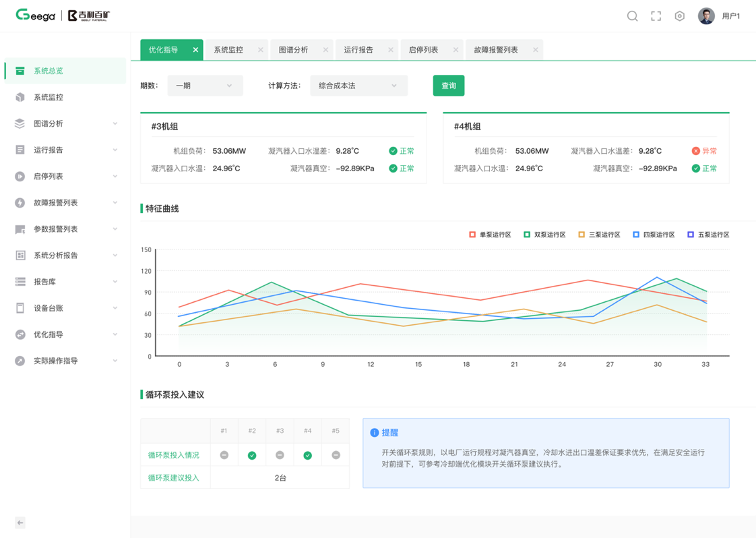Viewport: 756px width, 538px height.
Task: Click the 启停列表 play icon in sidebar
Action: pos(20,177)
